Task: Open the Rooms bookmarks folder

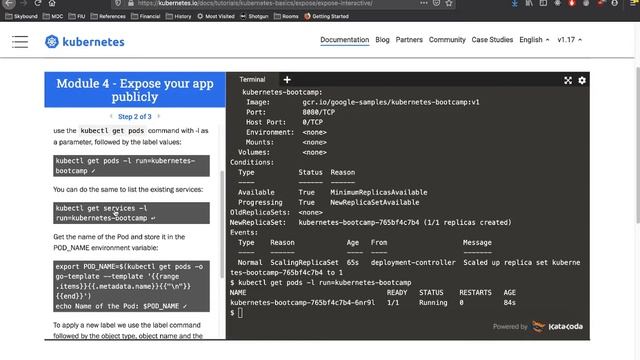Action: 286,16
